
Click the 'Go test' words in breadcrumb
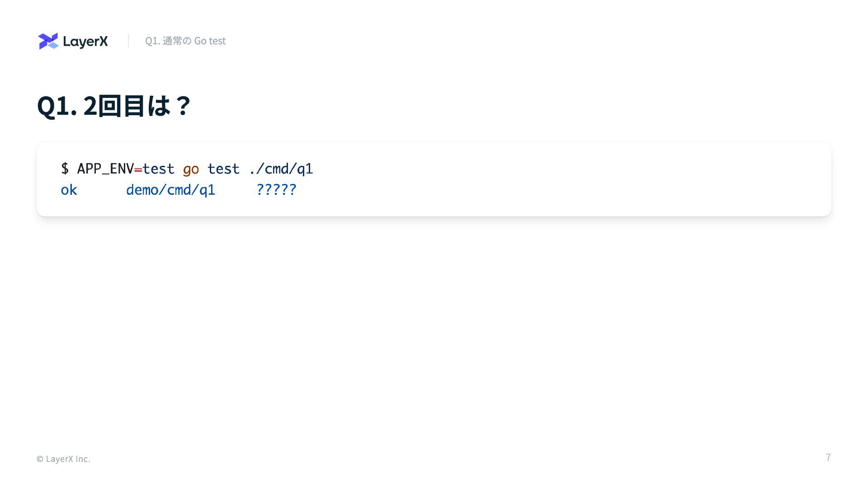(210, 41)
